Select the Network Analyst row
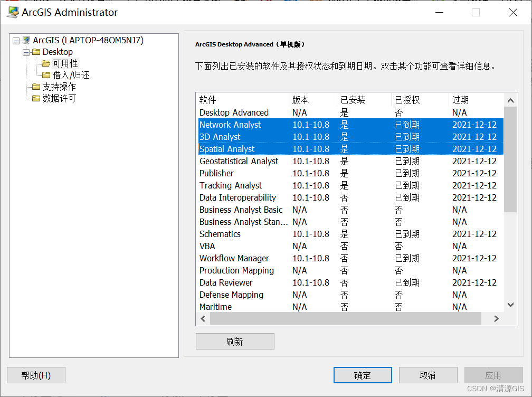This screenshot has width=532, height=397. [x=350, y=125]
